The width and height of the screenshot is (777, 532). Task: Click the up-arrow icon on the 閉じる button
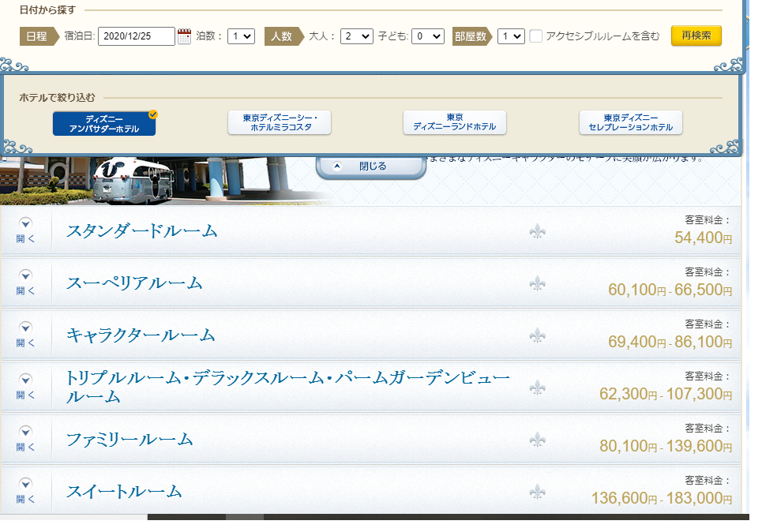click(337, 166)
